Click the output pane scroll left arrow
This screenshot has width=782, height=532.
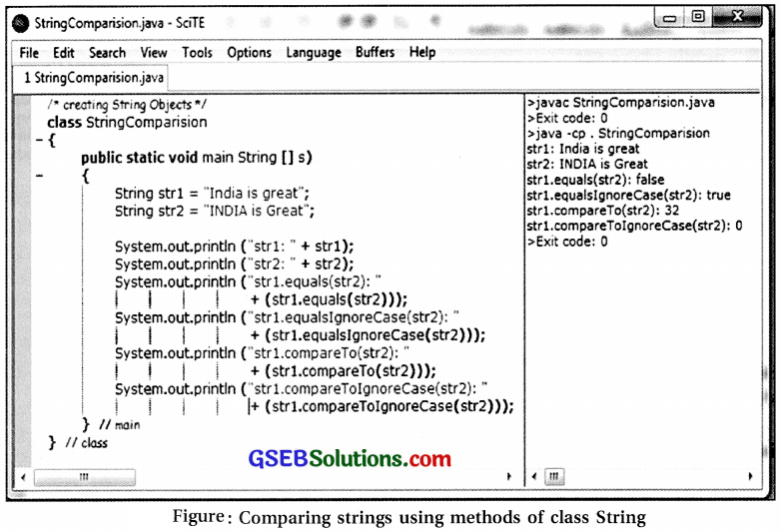534,476
